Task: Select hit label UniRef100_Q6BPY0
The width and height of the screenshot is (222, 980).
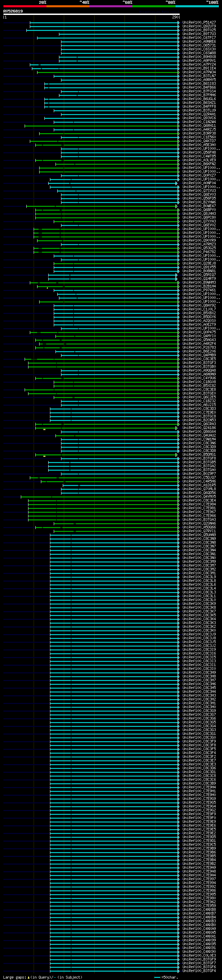Action: [x=199, y=210]
